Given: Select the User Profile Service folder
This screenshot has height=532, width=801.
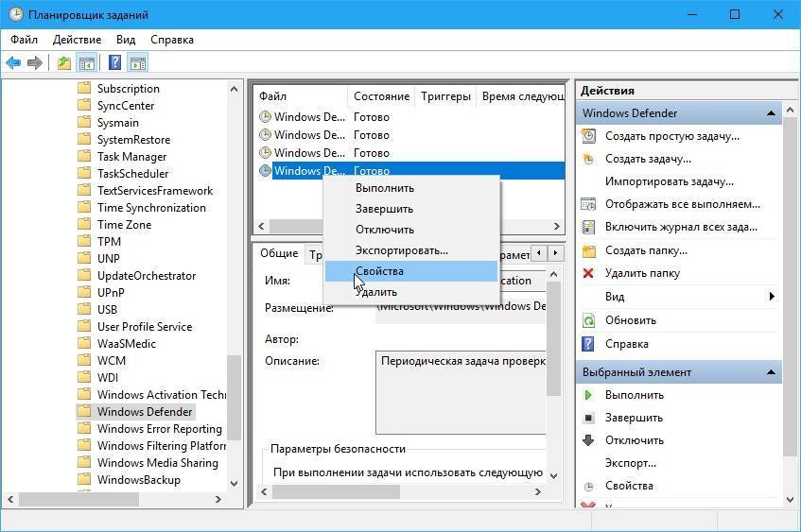Looking at the screenshot, I should click(145, 327).
